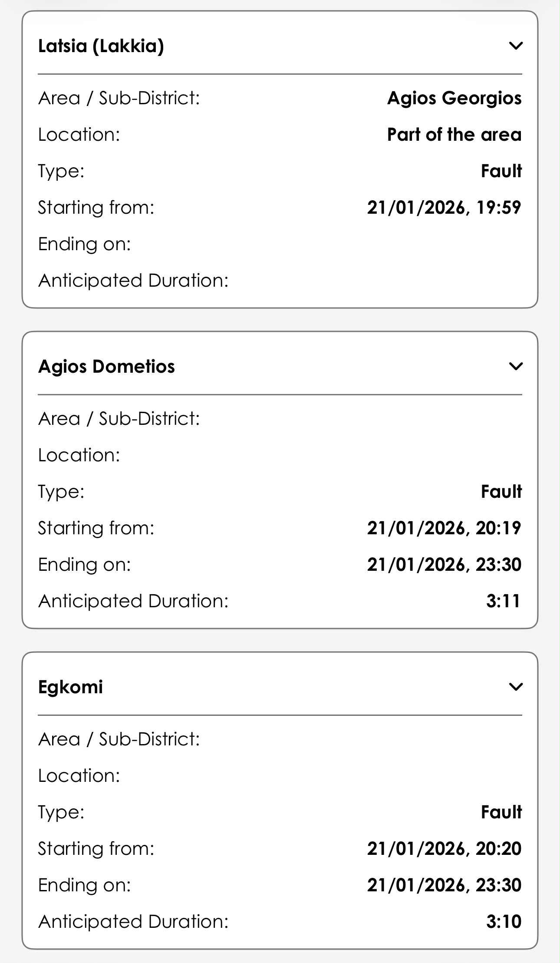
Task: Select Agios Dometios start time 20:19
Action: coord(444,528)
